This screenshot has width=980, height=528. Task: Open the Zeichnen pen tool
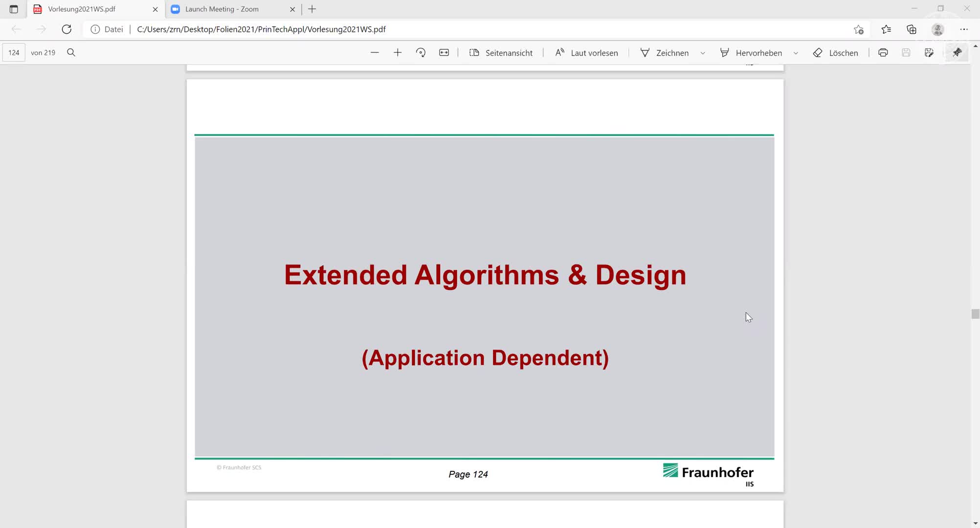(665, 52)
